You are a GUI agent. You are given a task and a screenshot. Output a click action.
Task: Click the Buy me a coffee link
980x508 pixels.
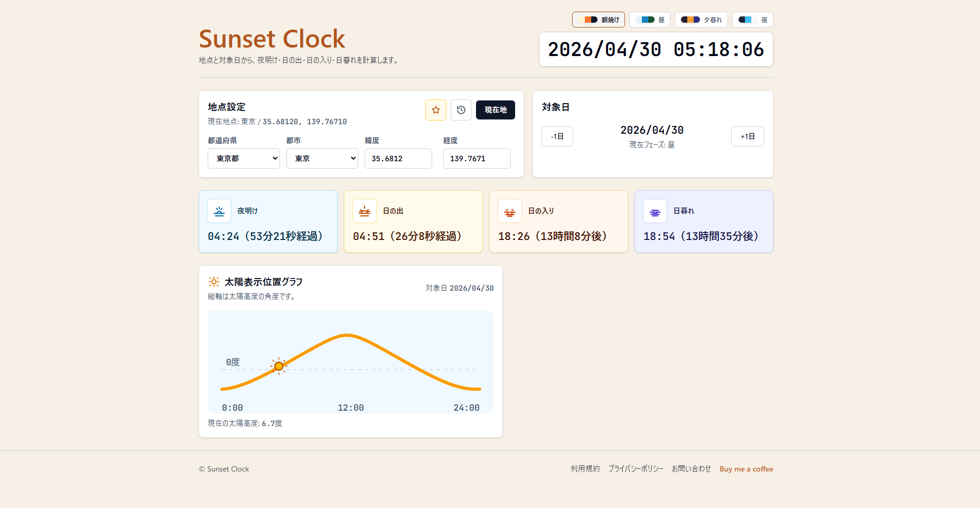(x=746, y=468)
